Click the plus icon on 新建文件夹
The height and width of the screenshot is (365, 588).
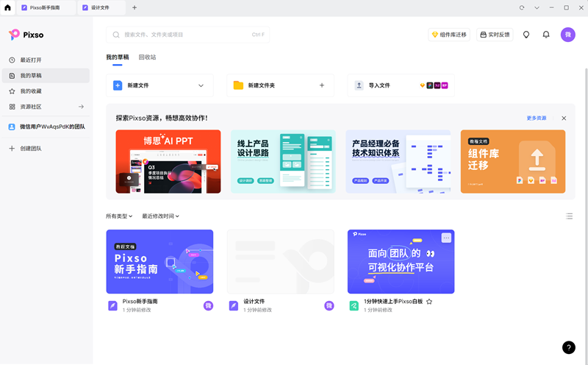click(x=322, y=85)
